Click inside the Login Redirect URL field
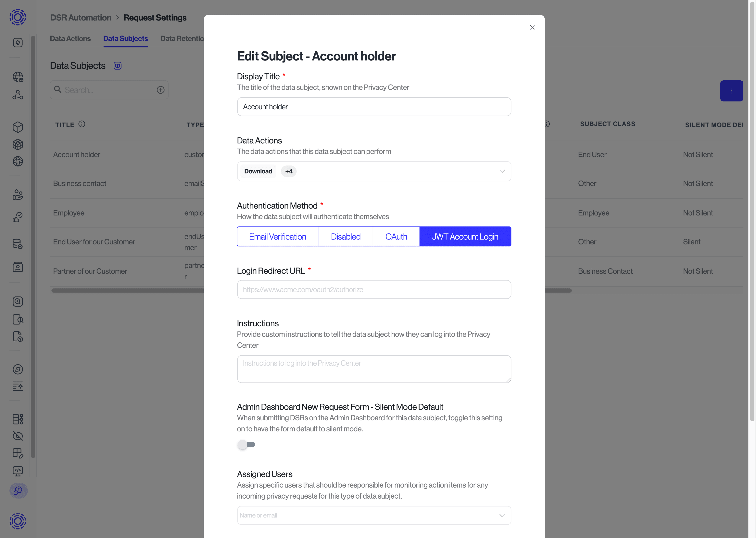Image resolution: width=756 pixels, height=538 pixels. pyautogui.click(x=374, y=289)
